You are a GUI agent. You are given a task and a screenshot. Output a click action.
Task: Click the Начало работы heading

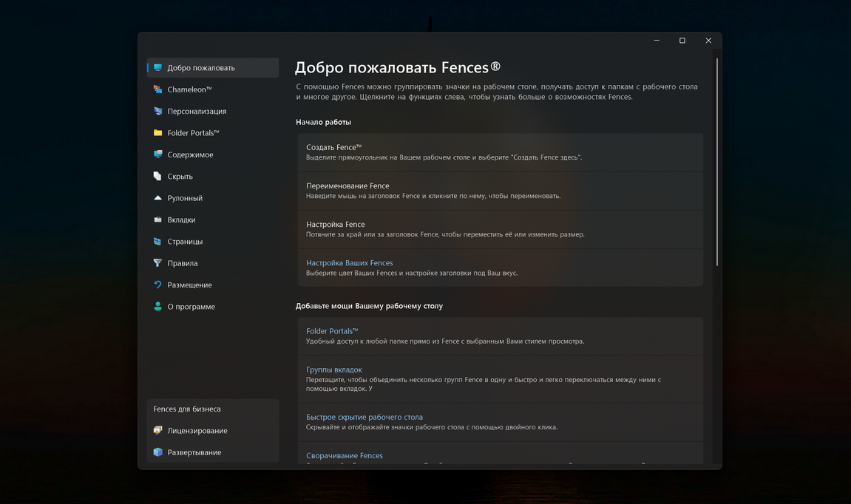323,122
